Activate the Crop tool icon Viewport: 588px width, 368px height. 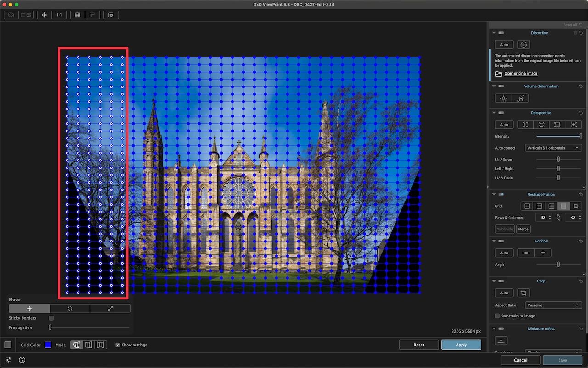pyautogui.click(x=523, y=293)
